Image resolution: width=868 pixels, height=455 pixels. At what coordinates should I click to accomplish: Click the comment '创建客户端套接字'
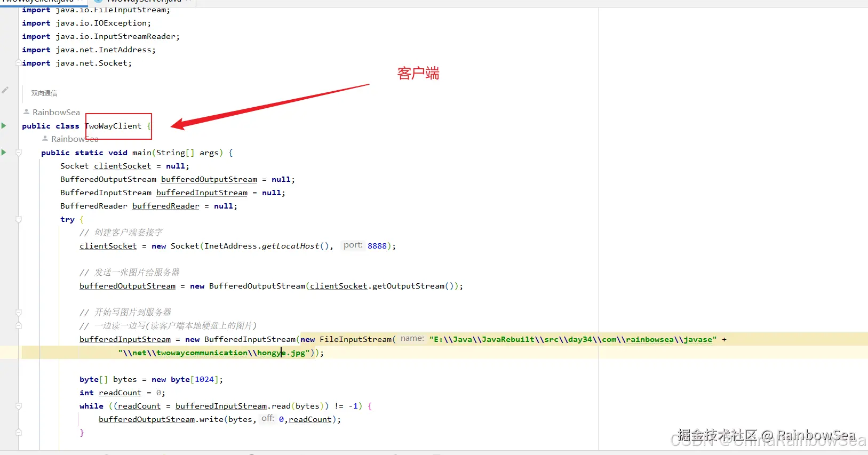click(121, 233)
